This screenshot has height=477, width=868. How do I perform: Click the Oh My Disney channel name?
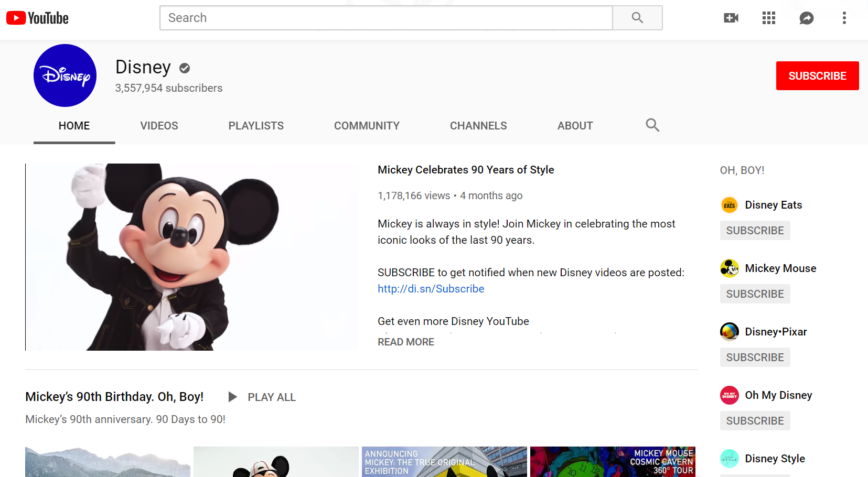(778, 395)
